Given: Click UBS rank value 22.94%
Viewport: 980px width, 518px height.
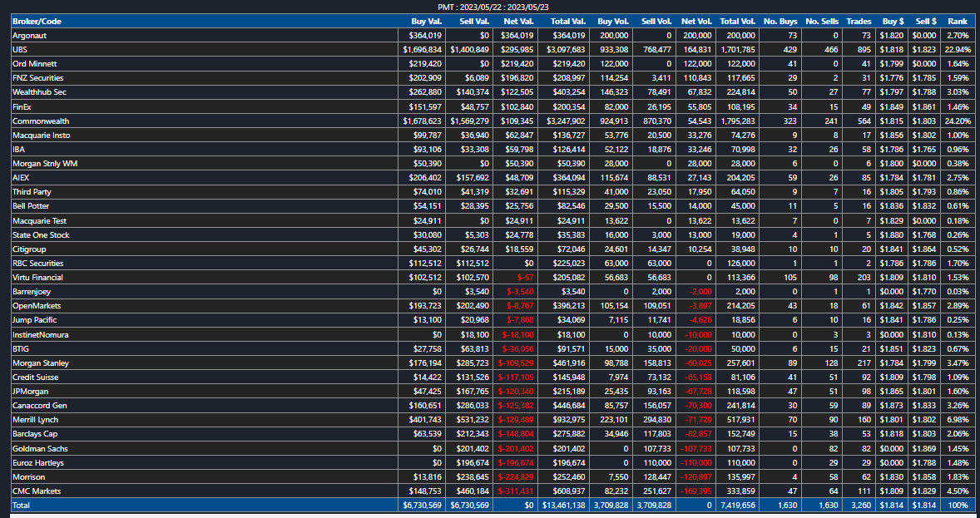Looking at the screenshot, I should (x=958, y=49).
